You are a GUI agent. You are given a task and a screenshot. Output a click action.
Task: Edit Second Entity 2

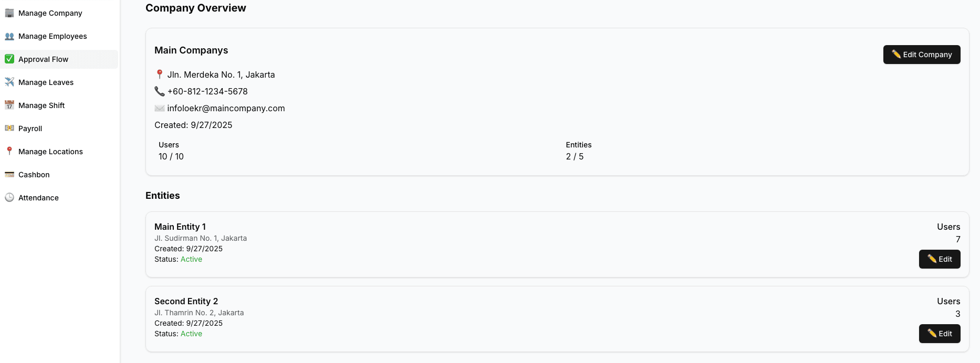click(939, 334)
